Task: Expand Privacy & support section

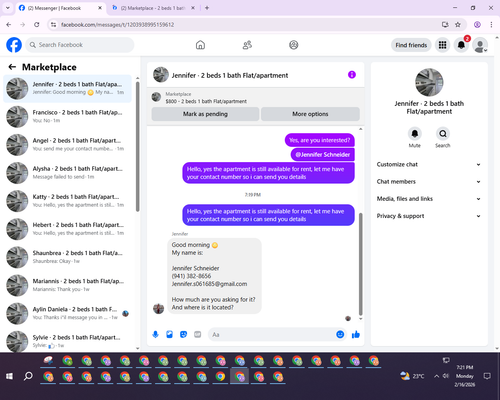Action: point(429,216)
